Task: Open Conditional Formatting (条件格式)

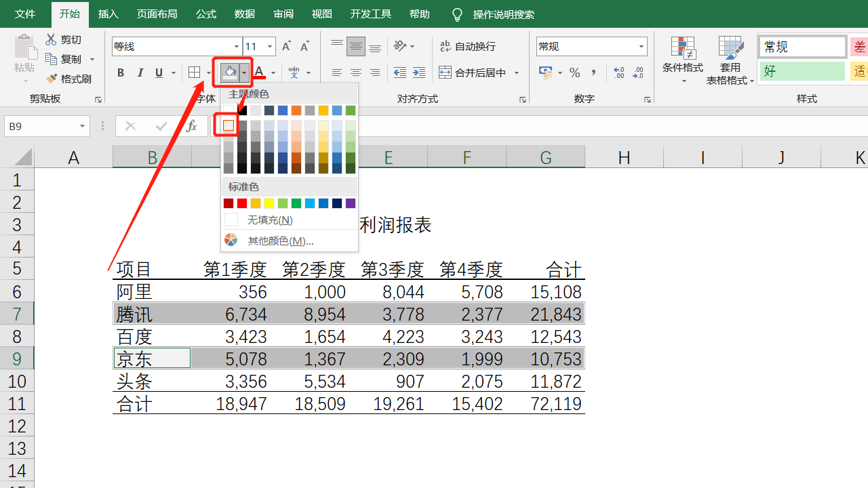Action: 683,60
